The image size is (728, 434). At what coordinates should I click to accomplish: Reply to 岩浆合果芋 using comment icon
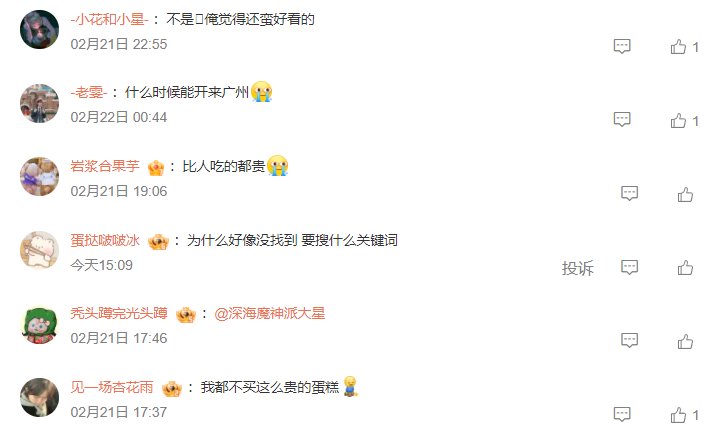click(630, 194)
